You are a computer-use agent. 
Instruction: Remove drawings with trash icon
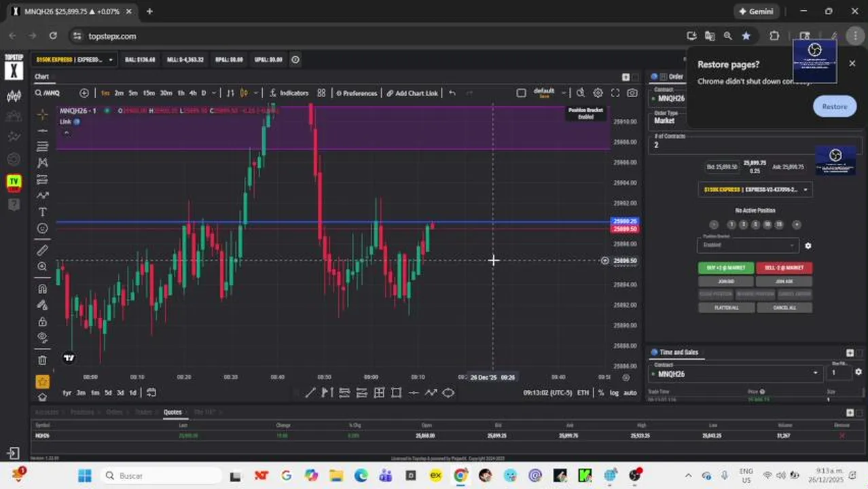pos(42,360)
